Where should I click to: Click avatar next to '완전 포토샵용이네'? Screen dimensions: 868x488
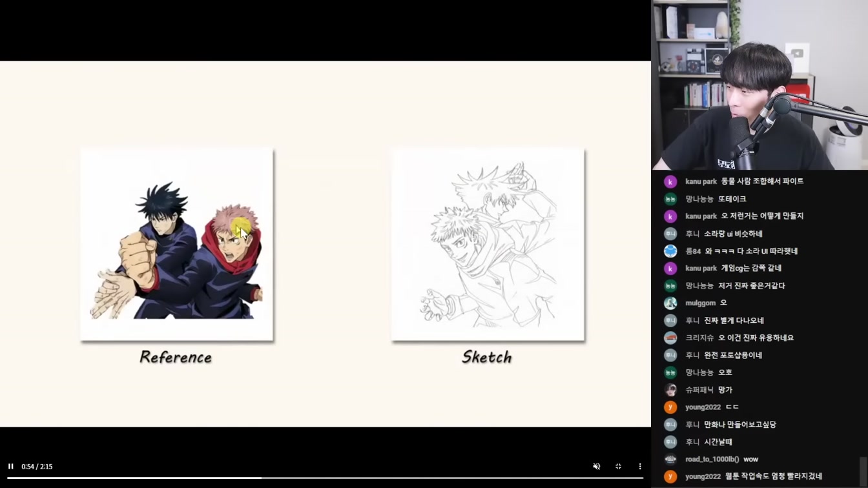(x=670, y=355)
